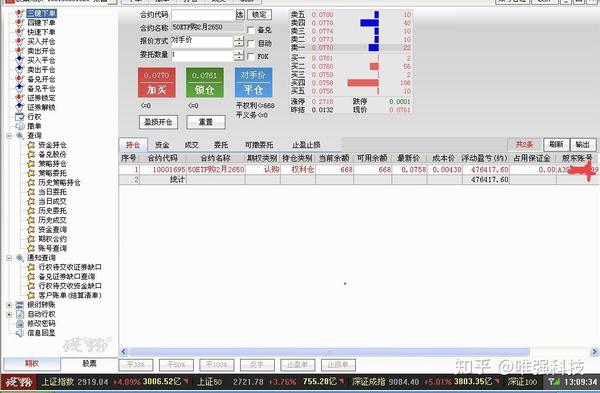Collapse the 通知查询 tree node
600x393 pixels.
[9, 258]
